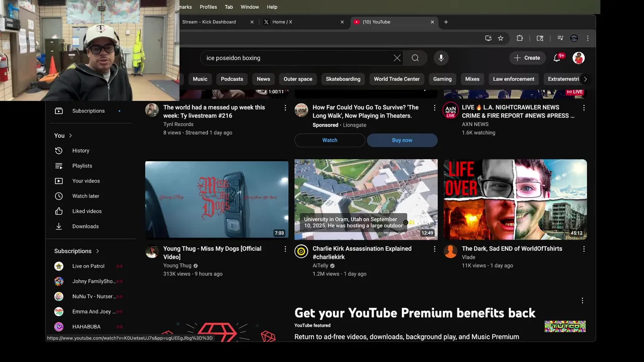
Task: Select the Law enforcement chip
Action: point(514,79)
